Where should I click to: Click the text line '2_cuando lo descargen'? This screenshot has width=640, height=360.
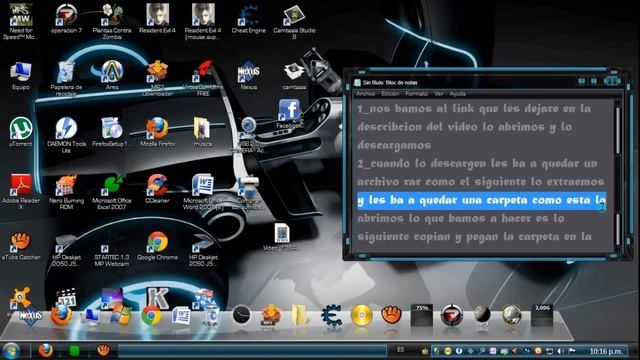477,164
